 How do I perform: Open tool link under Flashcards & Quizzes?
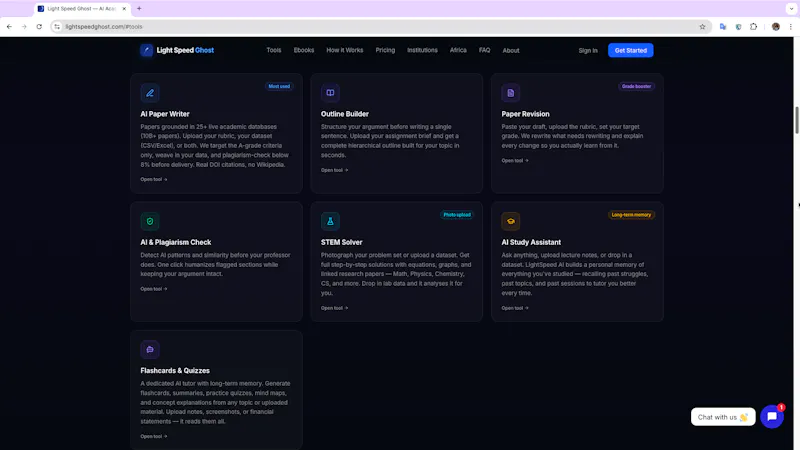click(154, 436)
